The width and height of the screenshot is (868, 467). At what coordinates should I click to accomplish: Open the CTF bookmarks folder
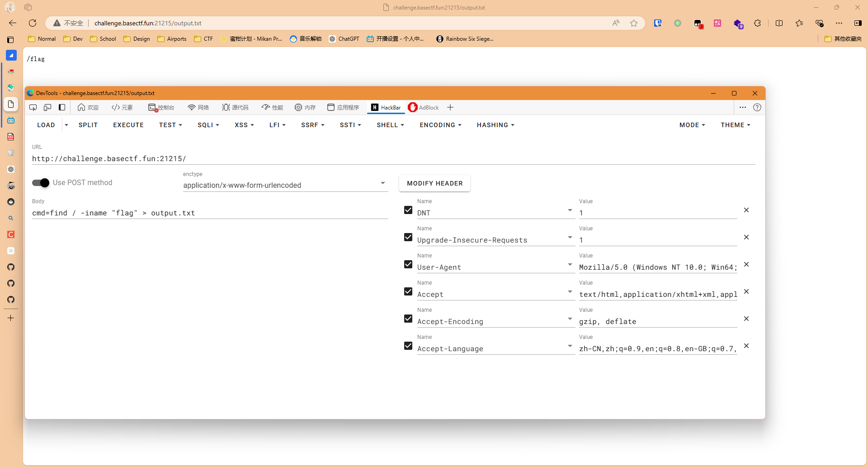(x=203, y=39)
